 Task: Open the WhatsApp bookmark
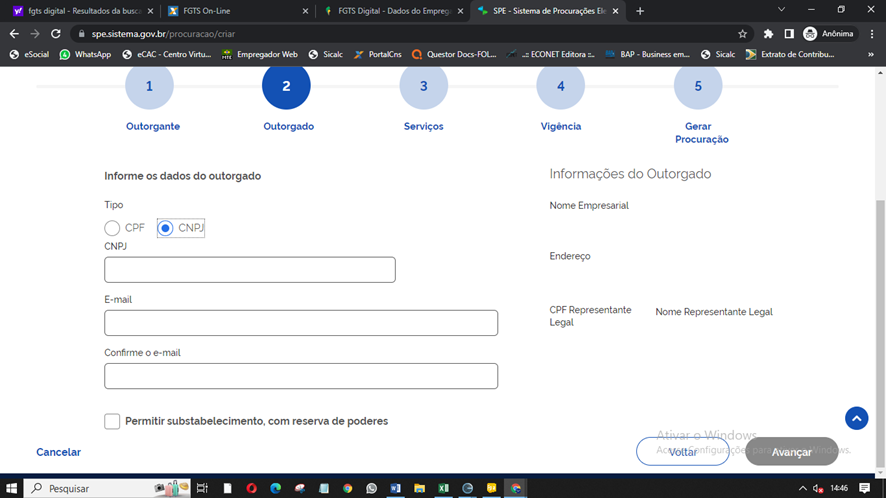85,55
